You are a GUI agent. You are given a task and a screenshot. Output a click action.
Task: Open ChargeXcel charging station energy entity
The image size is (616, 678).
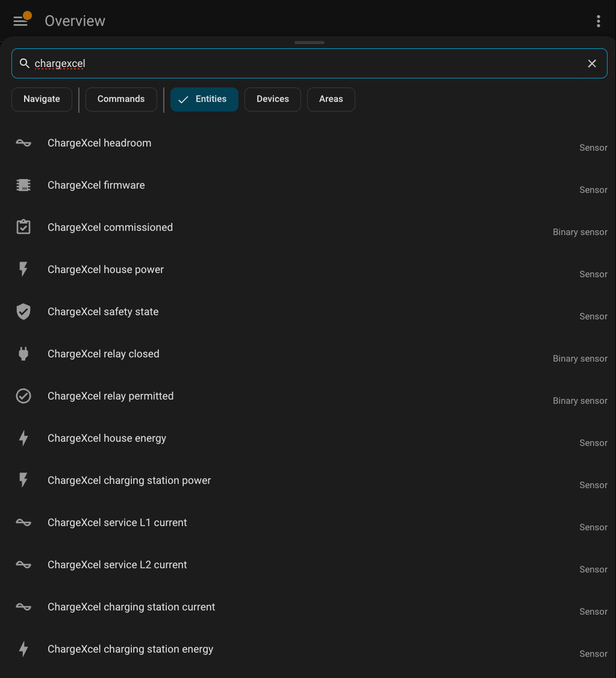point(309,649)
